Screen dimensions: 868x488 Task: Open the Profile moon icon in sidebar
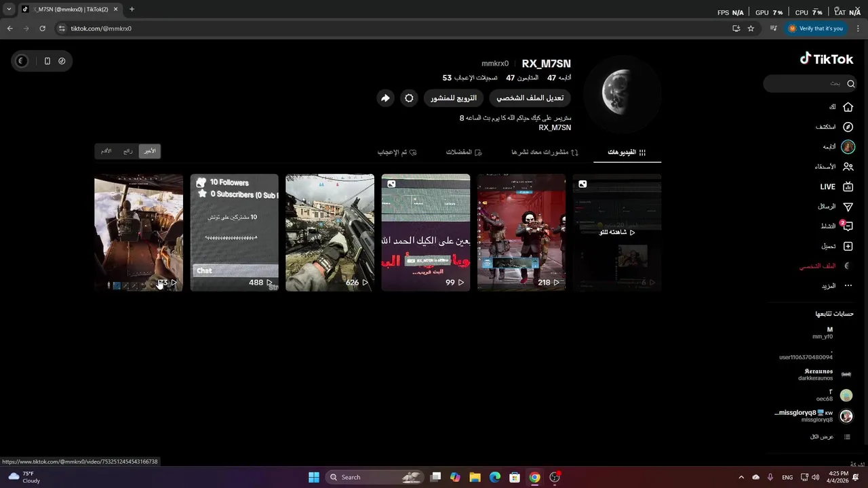pos(848,266)
